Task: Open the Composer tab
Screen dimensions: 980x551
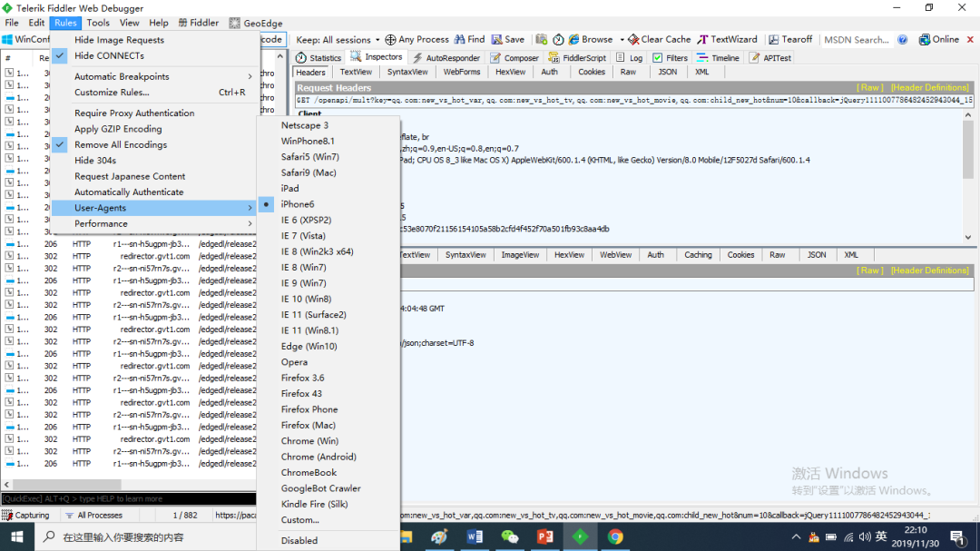Action: point(514,57)
